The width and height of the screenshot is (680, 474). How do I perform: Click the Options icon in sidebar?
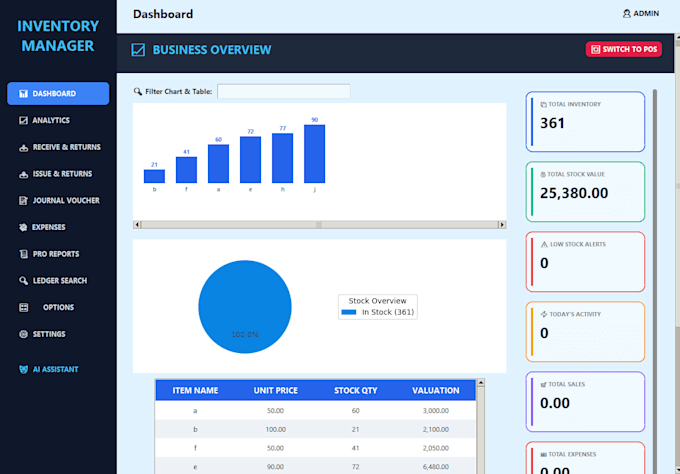23,307
